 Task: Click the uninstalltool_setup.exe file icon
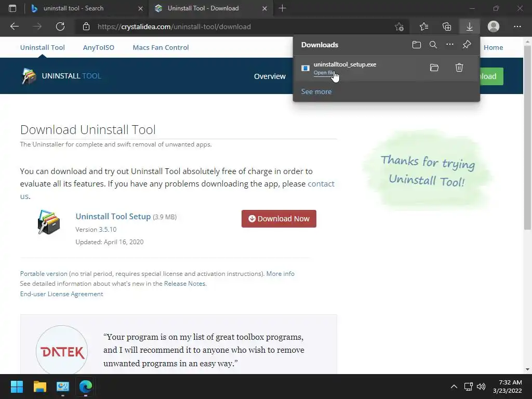305,68
